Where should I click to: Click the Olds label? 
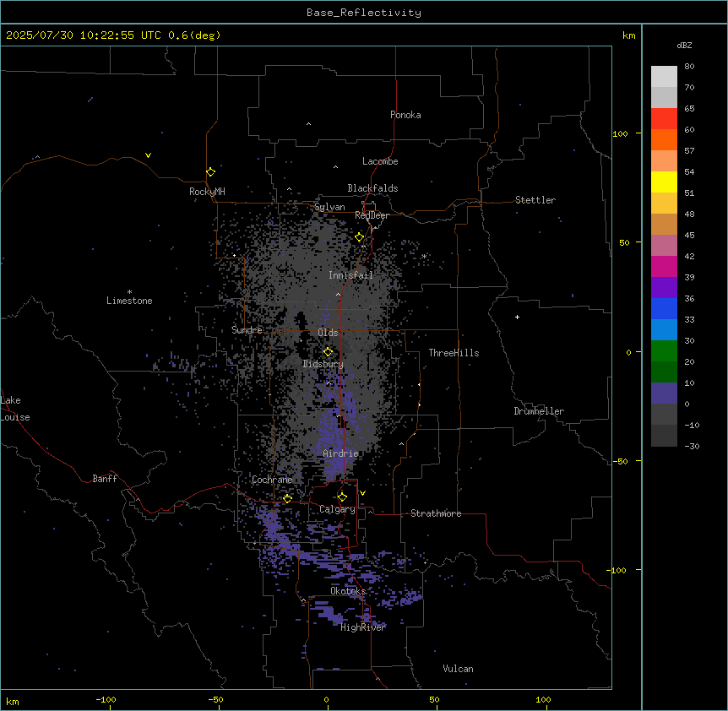tap(328, 333)
